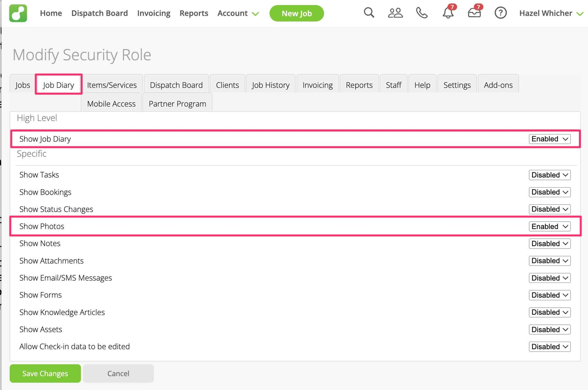Open the search magnifier icon

click(x=369, y=13)
